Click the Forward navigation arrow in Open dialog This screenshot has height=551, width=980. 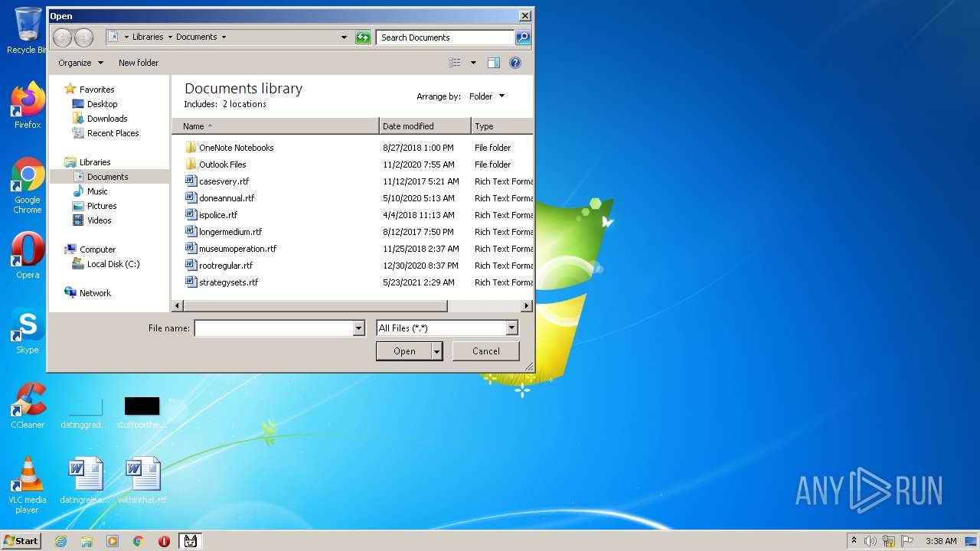83,37
